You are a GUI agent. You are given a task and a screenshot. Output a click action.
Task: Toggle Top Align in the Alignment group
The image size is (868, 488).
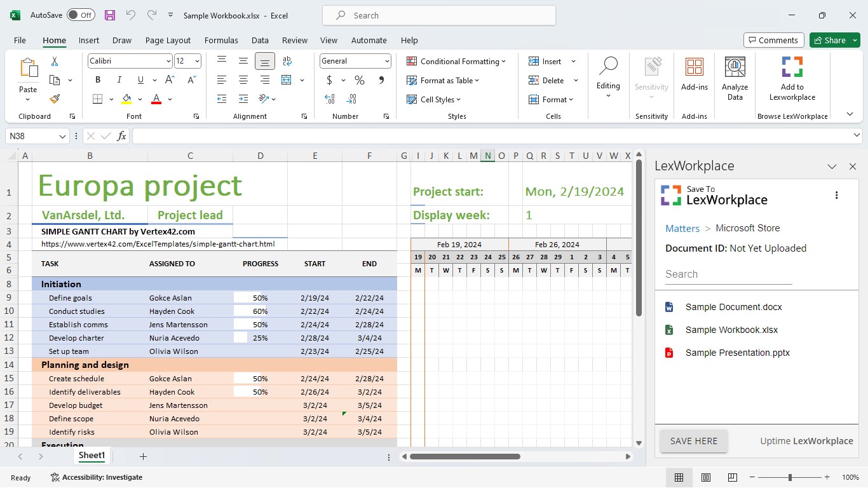222,61
